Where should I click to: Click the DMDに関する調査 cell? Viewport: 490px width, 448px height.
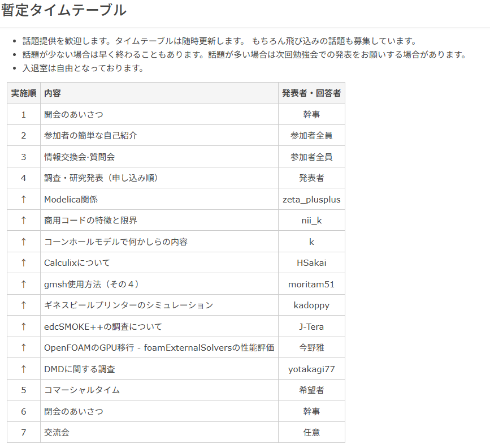pyautogui.click(x=159, y=369)
